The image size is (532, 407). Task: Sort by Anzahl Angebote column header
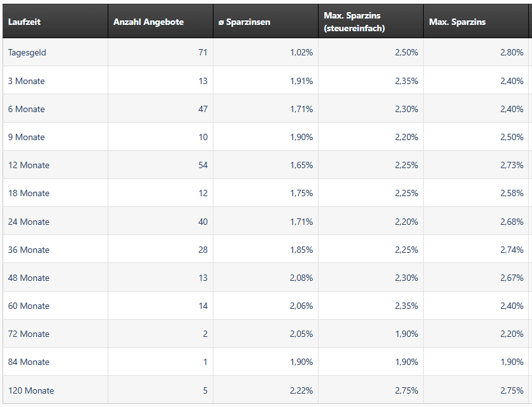tap(148, 22)
